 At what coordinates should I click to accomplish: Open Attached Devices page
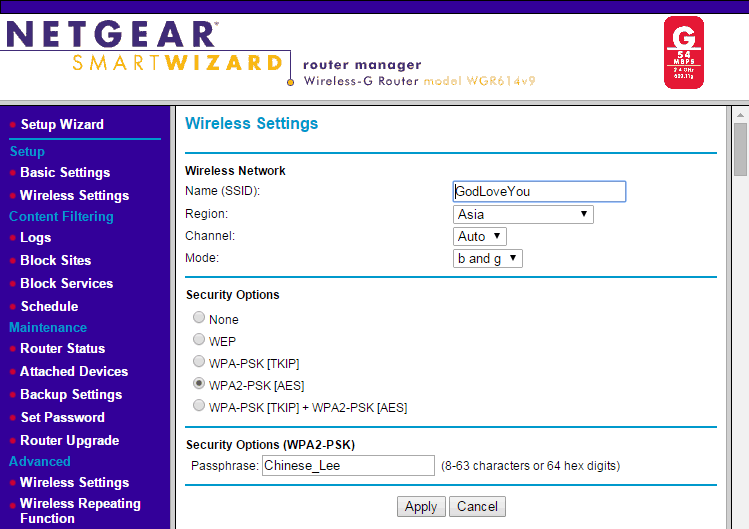point(74,371)
